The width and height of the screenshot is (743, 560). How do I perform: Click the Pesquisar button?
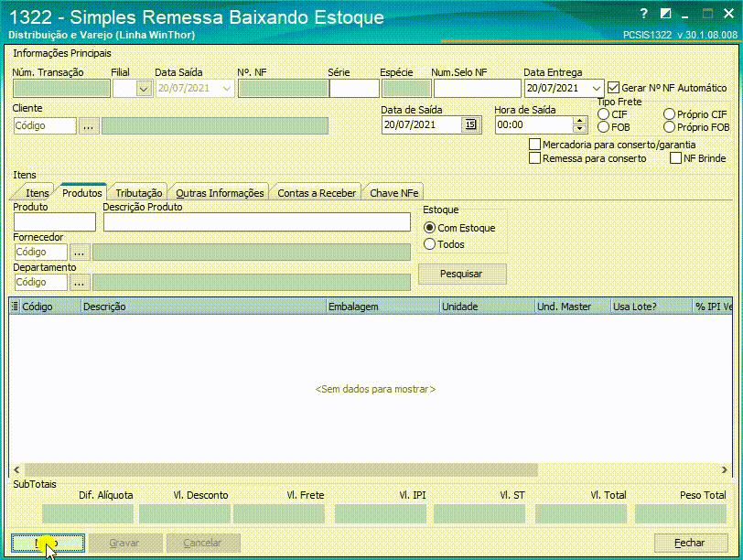[x=461, y=274]
